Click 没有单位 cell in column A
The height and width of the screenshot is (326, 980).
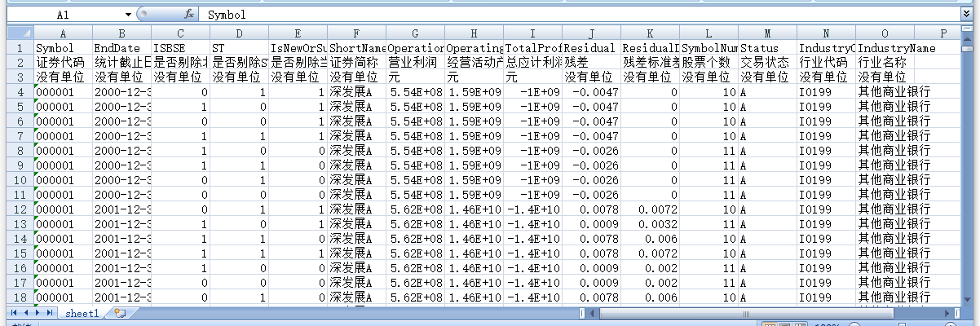tap(64, 77)
